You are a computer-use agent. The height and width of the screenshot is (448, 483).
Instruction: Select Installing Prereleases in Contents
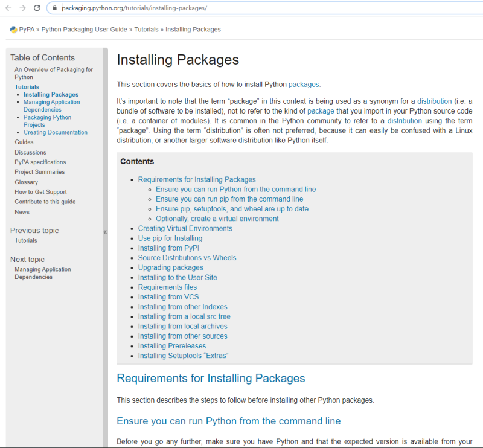click(x=172, y=345)
